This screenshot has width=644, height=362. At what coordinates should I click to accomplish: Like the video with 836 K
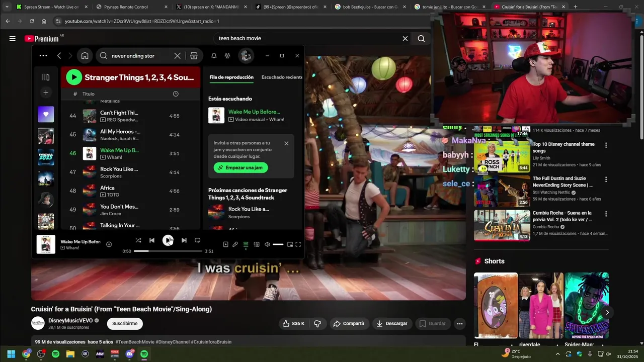coord(294,323)
